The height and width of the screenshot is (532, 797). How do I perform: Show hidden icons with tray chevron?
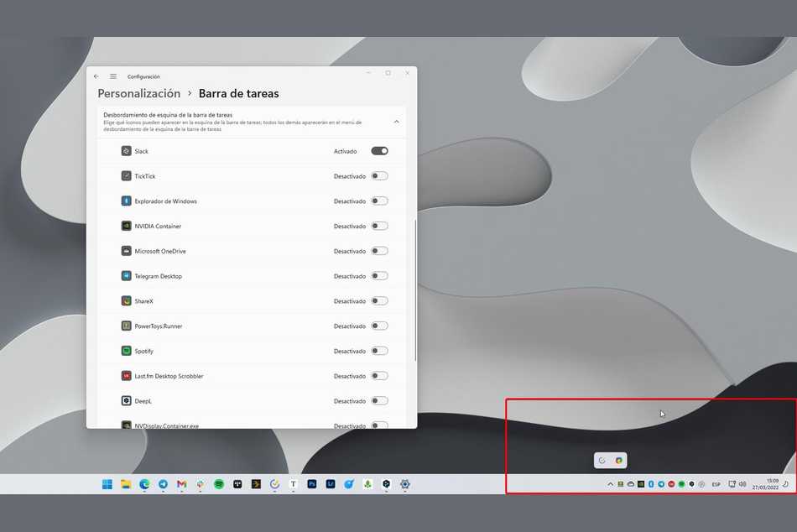(x=611, y=484)
